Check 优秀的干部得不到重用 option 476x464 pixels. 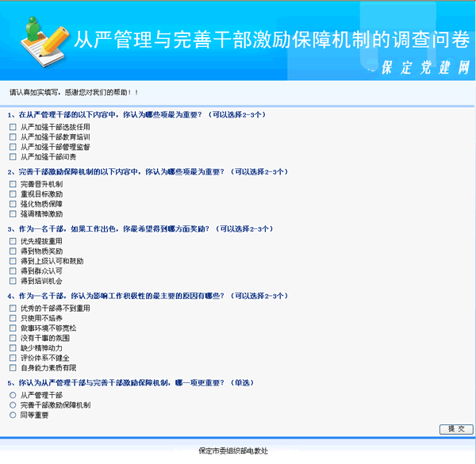tap(13, 308)
